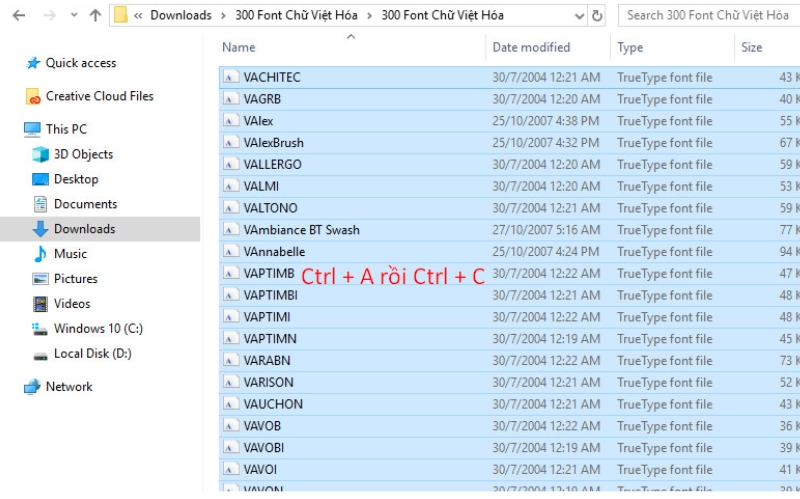The image size is (800, 499).
Task: Click the Pictures icon in sidebar
Action: coord(40,279)
